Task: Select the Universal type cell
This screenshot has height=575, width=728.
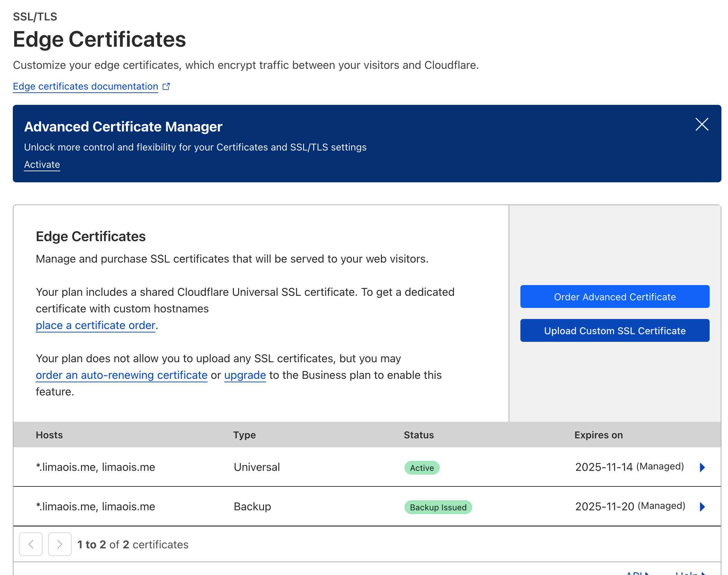Action: click(257, 467)
